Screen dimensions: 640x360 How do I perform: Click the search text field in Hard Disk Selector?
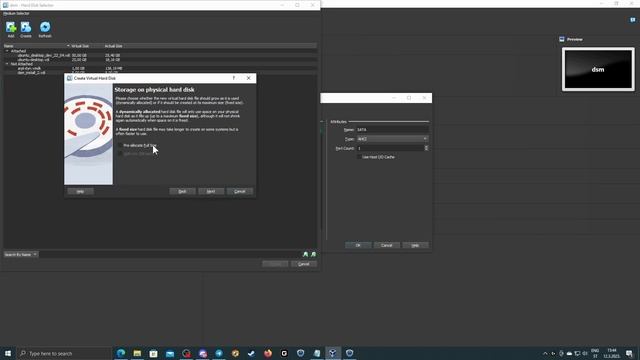[169, 254]
